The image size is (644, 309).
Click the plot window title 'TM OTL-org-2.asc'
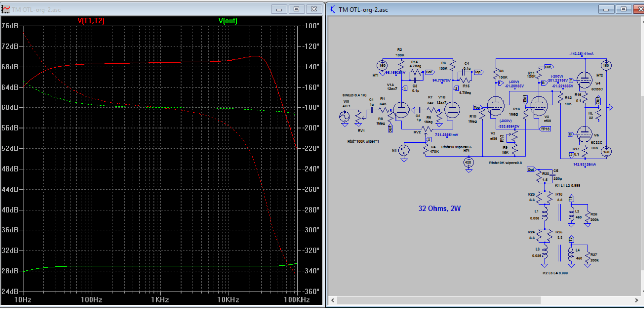(36, 10)
